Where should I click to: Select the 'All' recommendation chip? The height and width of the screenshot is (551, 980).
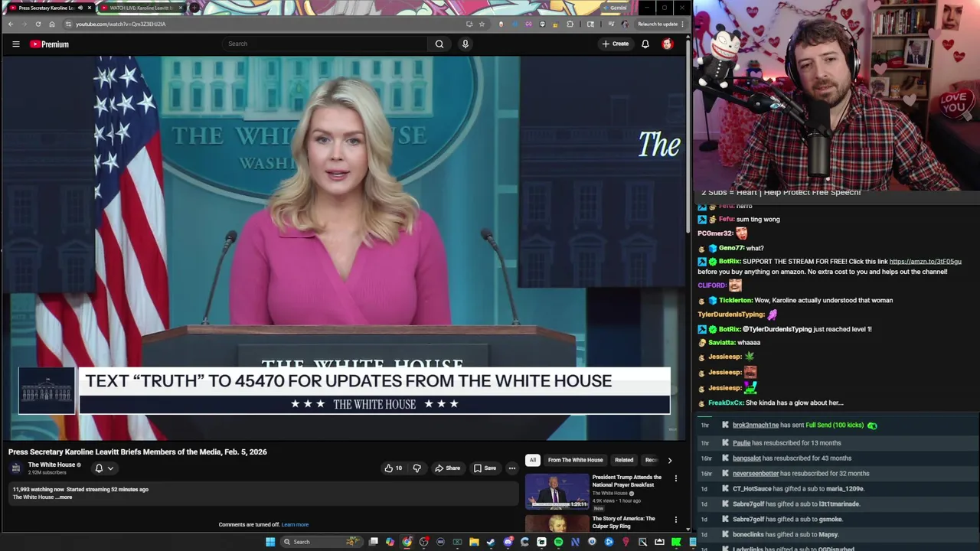[533, 460]
